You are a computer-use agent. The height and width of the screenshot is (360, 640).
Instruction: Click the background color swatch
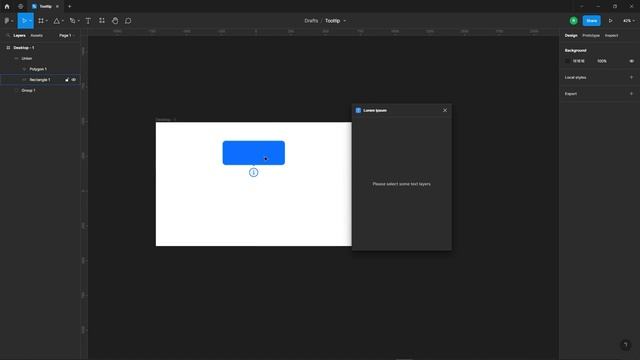point(567,61)
